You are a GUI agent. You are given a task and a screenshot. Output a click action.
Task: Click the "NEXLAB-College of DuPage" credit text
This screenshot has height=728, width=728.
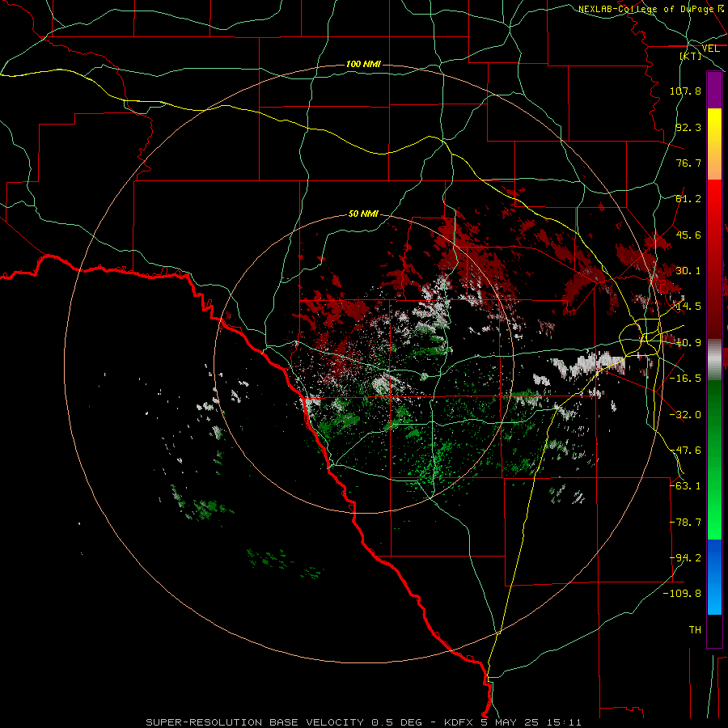(645, 9)
